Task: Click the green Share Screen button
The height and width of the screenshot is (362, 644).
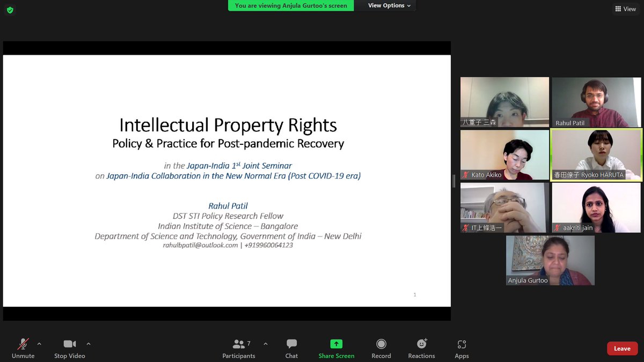Action: pyautogui.click(x=336, y=349)
